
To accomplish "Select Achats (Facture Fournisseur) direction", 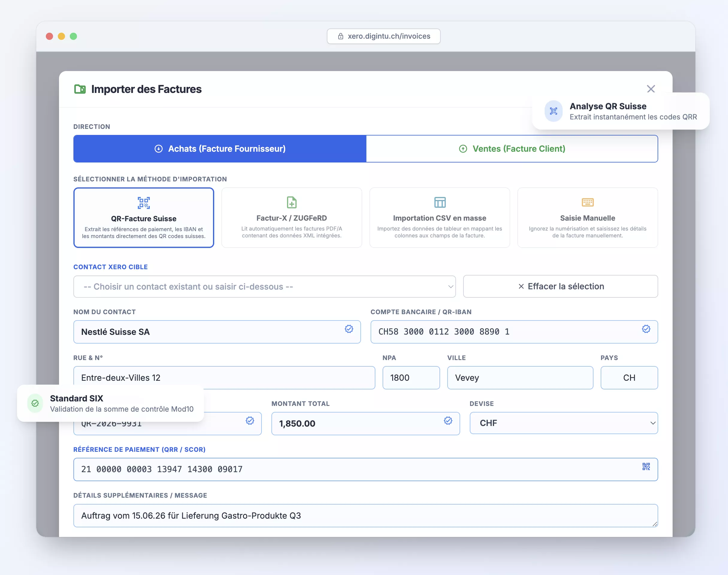I will 220,149.
